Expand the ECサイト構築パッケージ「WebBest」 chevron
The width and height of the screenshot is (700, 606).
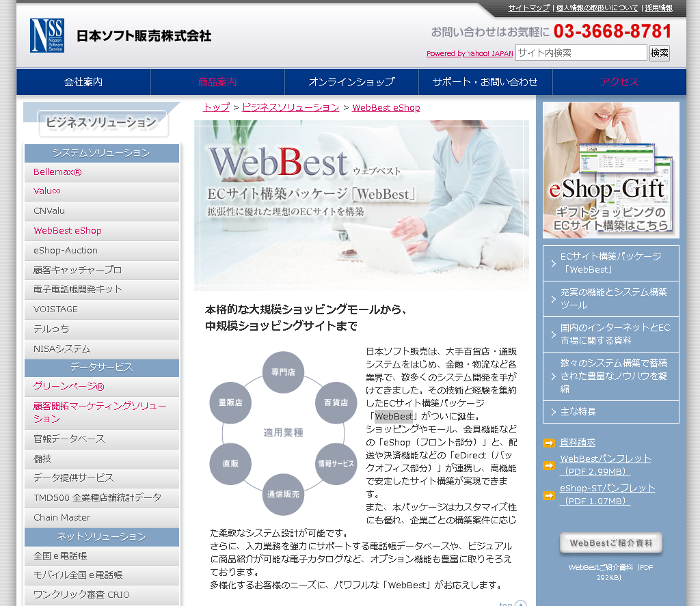pos(554,262)
